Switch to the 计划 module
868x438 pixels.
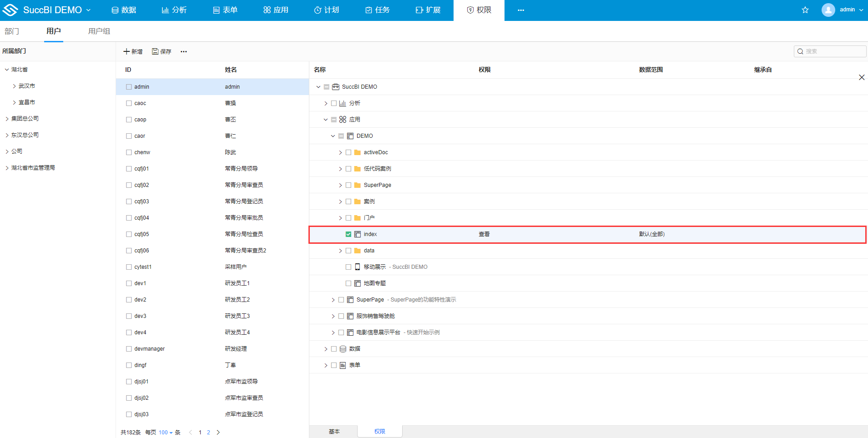[x=327, y=10]
